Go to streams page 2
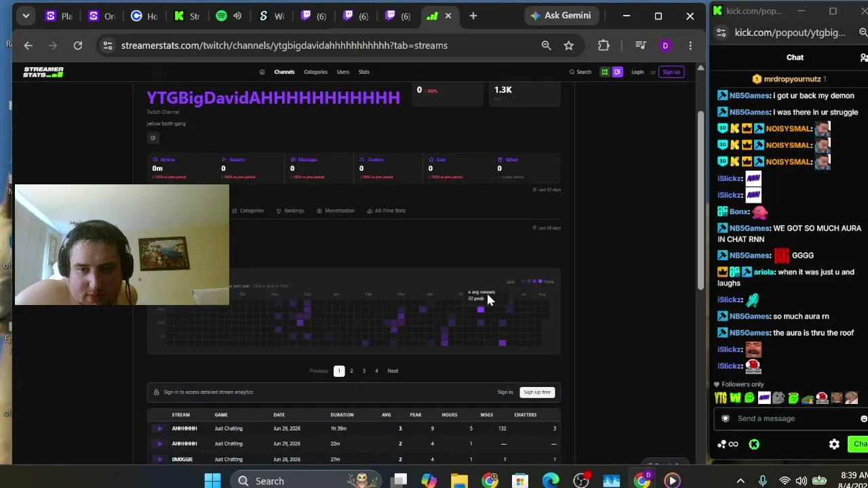The width and height of the screenshot is (868, 488). (x=351, y=371)
